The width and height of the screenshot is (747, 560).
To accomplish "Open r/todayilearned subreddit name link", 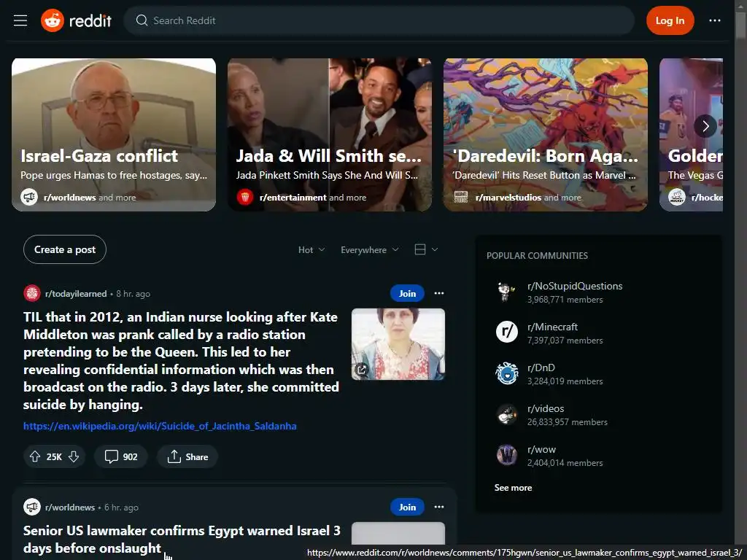I will (76, 294).
